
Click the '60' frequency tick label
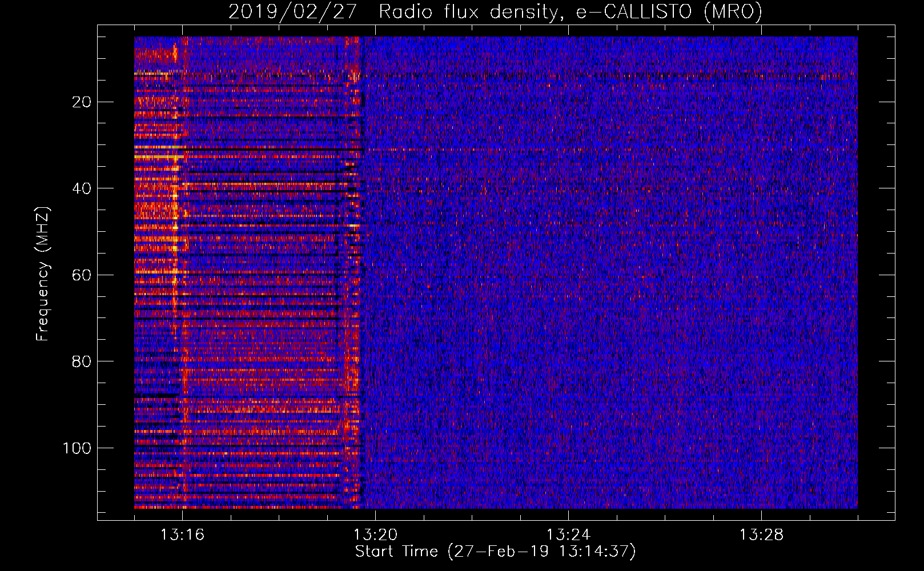click(x=82, y=275)
